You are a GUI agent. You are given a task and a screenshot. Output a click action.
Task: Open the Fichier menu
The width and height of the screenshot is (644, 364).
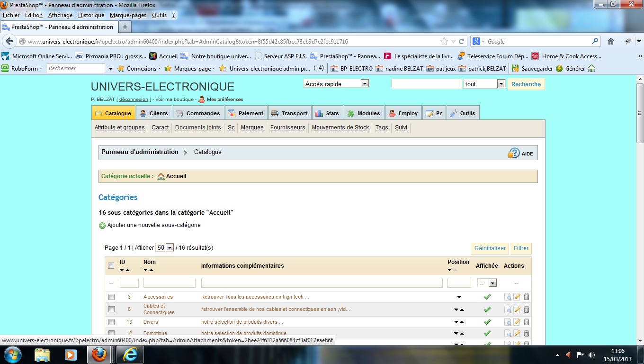click(x=11, y=15)
